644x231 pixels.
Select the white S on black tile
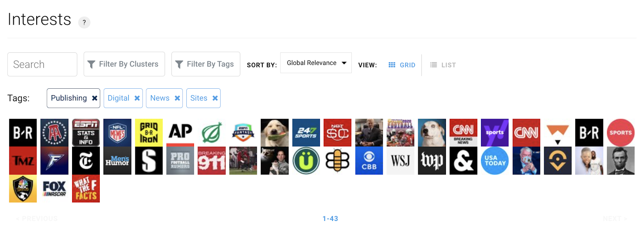coord(149,160)
